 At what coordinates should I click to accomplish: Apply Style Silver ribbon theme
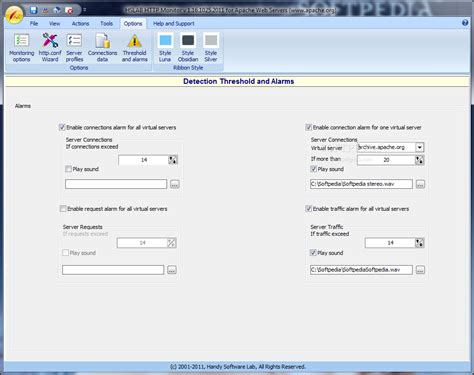point(211,48)
